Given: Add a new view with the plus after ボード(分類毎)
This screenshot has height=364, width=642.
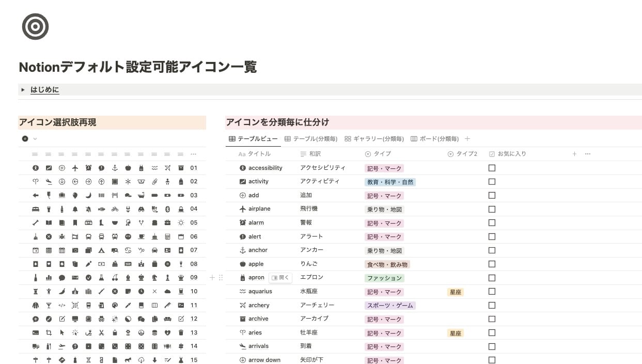Looking at the screenshot, I should tap(467, 139).
